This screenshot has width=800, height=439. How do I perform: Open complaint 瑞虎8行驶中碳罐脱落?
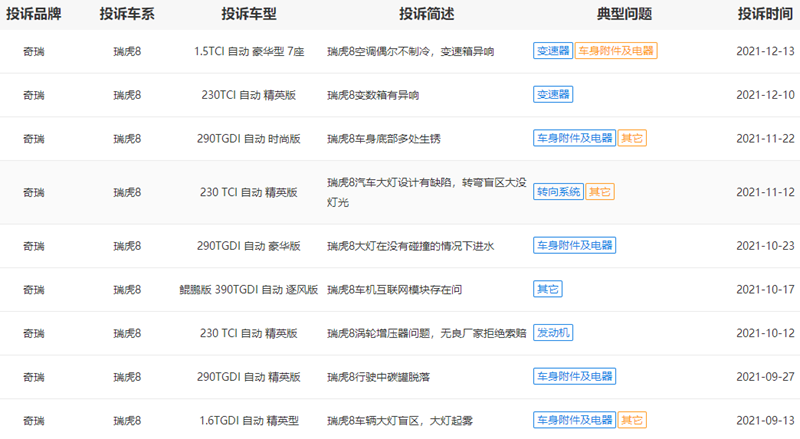click(379, 377)
